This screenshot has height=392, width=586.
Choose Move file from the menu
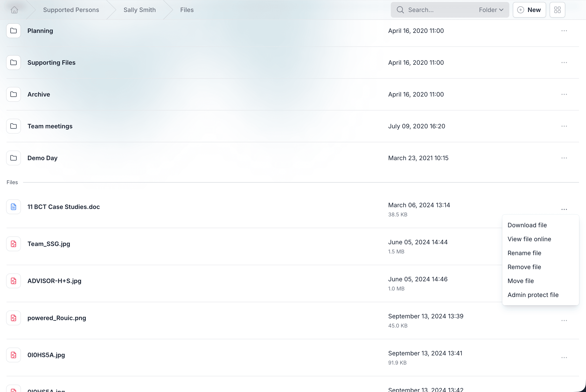click(520, 281)
